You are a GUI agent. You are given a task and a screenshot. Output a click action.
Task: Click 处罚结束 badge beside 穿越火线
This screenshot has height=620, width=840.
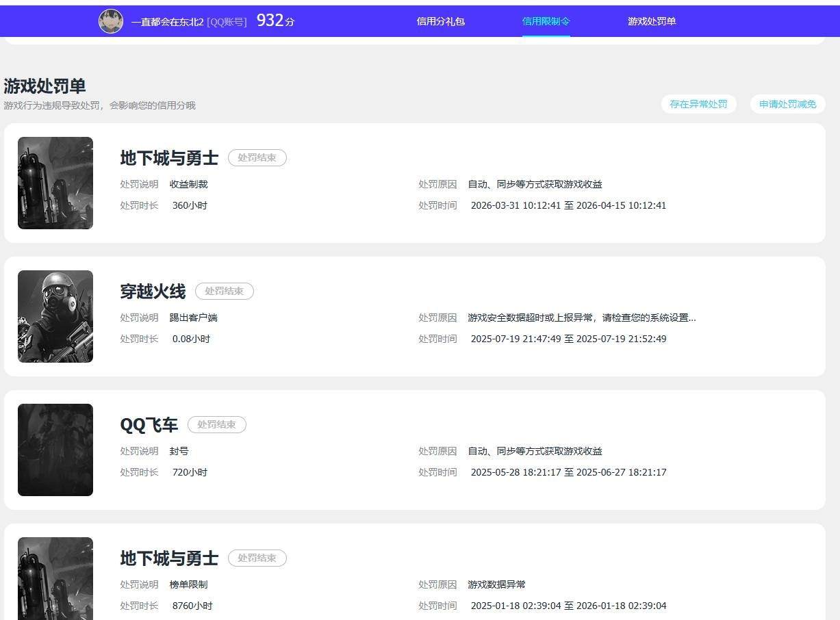coord(225,291)
